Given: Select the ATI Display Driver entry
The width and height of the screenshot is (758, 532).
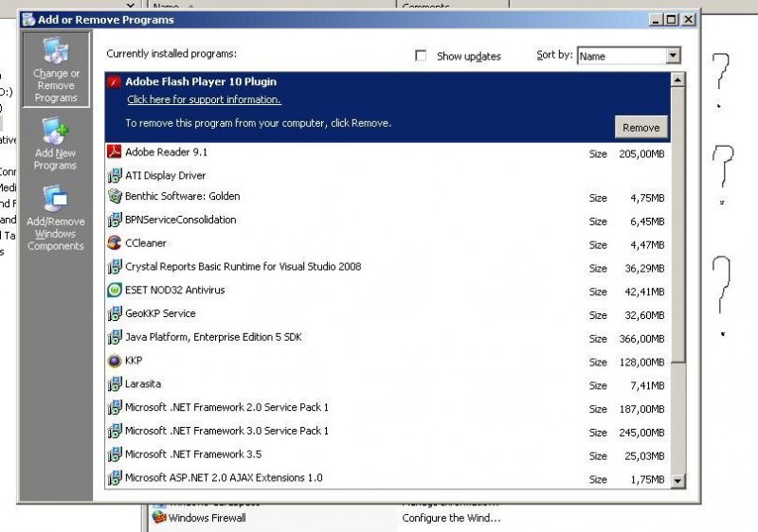Looking at the screenshot, I should pyautogui.click(x=388, y=175).
